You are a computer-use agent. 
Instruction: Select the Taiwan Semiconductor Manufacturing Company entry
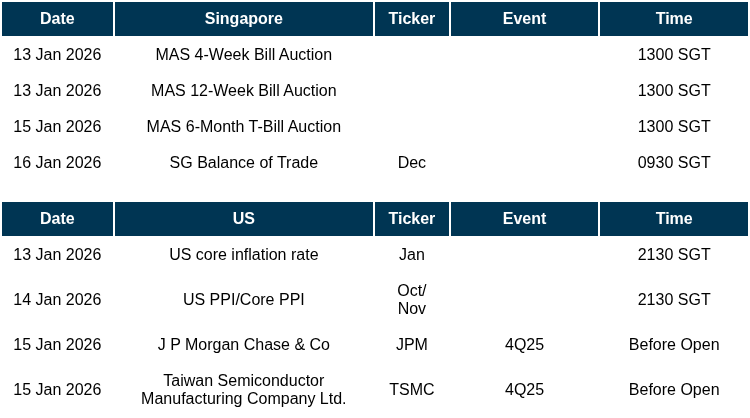(x=243, y=390)
